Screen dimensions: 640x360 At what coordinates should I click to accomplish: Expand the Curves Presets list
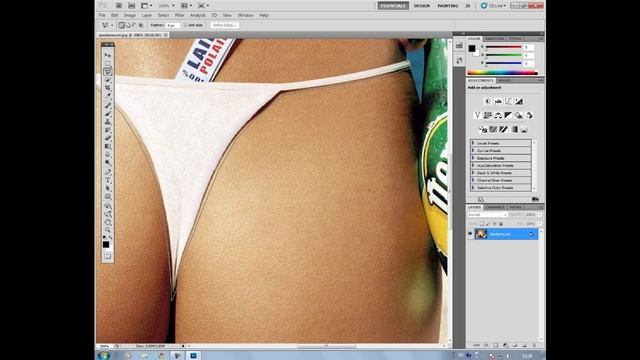[x=473, y=151]
